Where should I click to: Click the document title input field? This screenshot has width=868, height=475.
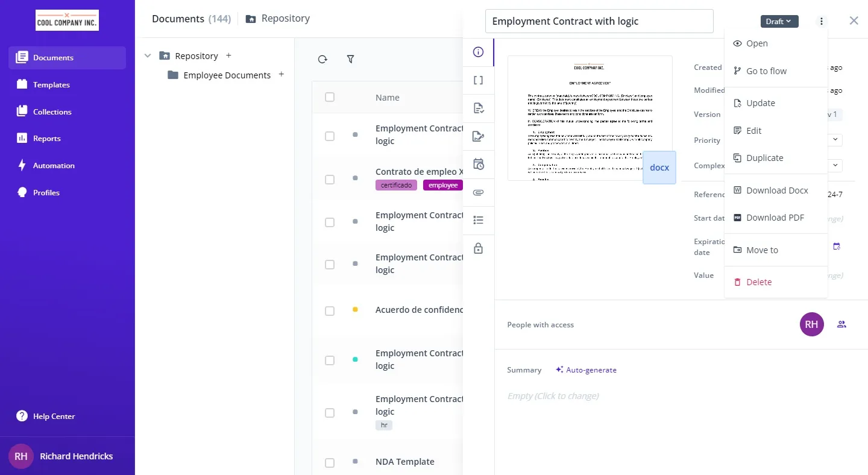[599, 21]
